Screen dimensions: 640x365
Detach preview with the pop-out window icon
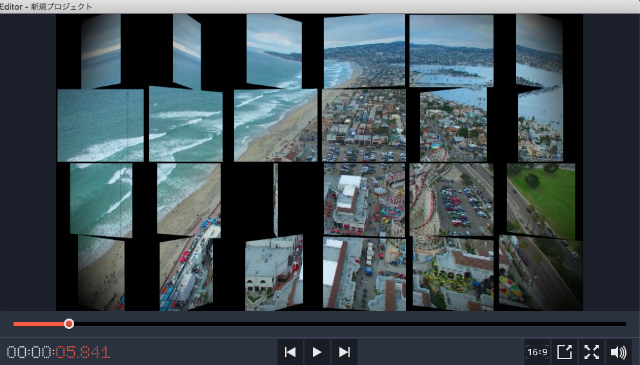coord(564,352)
